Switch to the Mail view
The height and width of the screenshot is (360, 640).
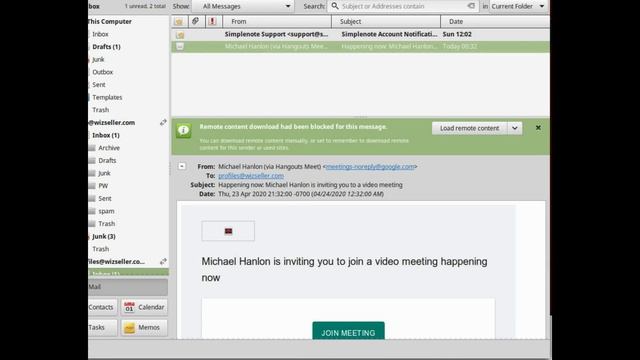128,287
